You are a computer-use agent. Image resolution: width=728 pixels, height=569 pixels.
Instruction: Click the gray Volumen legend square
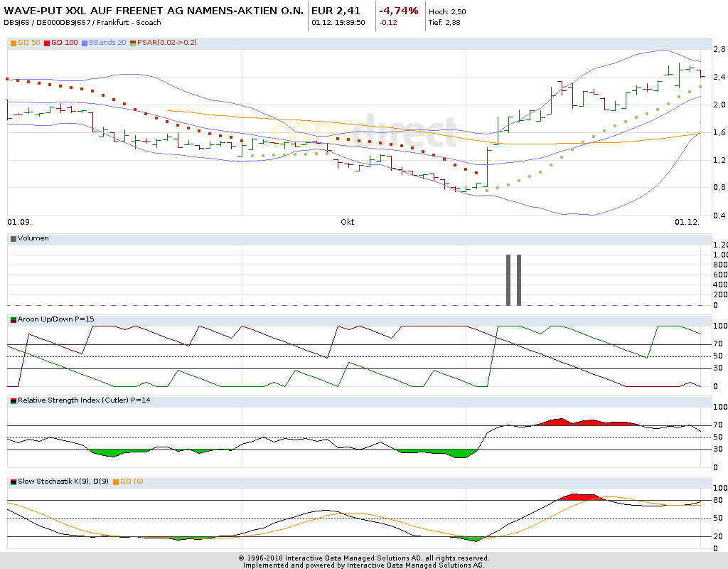point(14,239)
